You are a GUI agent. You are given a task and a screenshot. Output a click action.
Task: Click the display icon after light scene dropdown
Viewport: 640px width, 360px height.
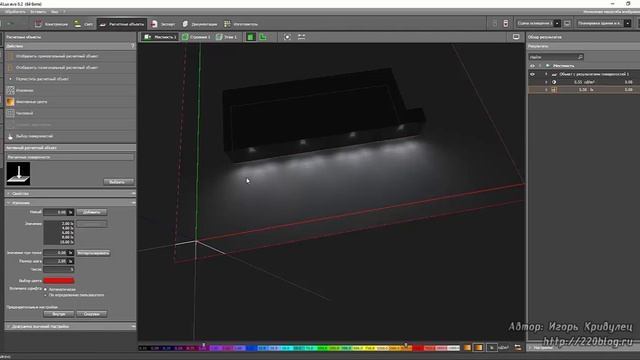pos(567,23)
